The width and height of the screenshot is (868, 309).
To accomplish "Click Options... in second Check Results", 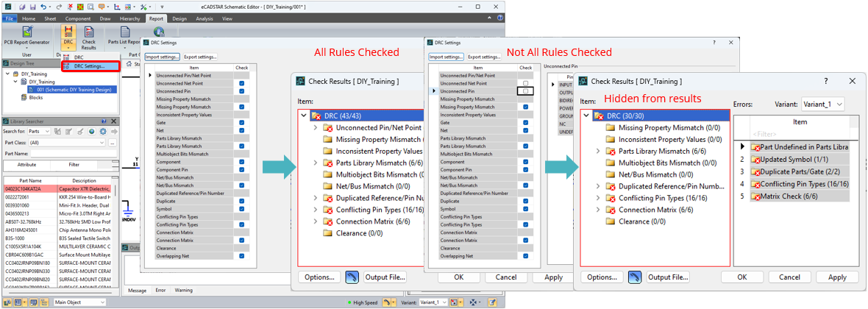I will click(x=602, y=277).
